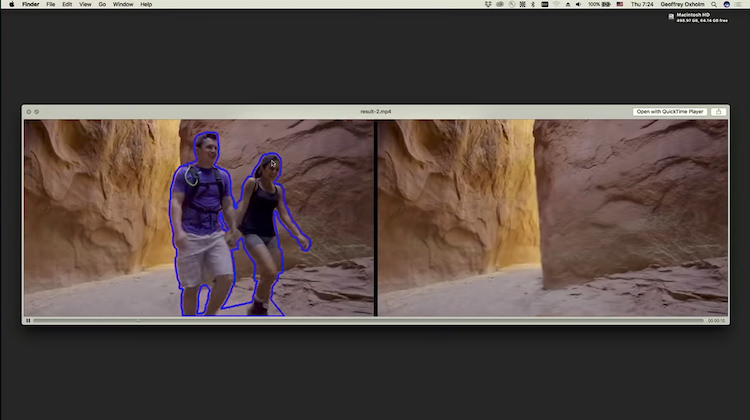This screenshot has height=420, width=750.
Task: Open the Notification Center icon
Action: [x=739, y=4]
